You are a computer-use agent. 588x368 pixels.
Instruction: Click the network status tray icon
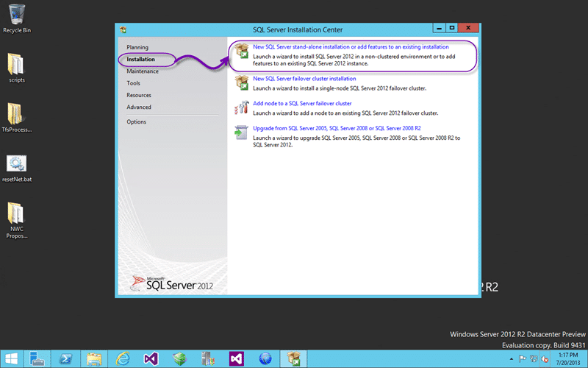534,359
